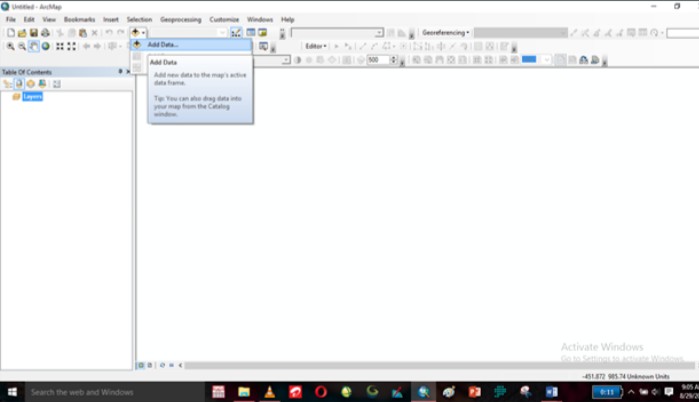Open the Insert menu
699x402 pixels.
(x=111, y=20)
